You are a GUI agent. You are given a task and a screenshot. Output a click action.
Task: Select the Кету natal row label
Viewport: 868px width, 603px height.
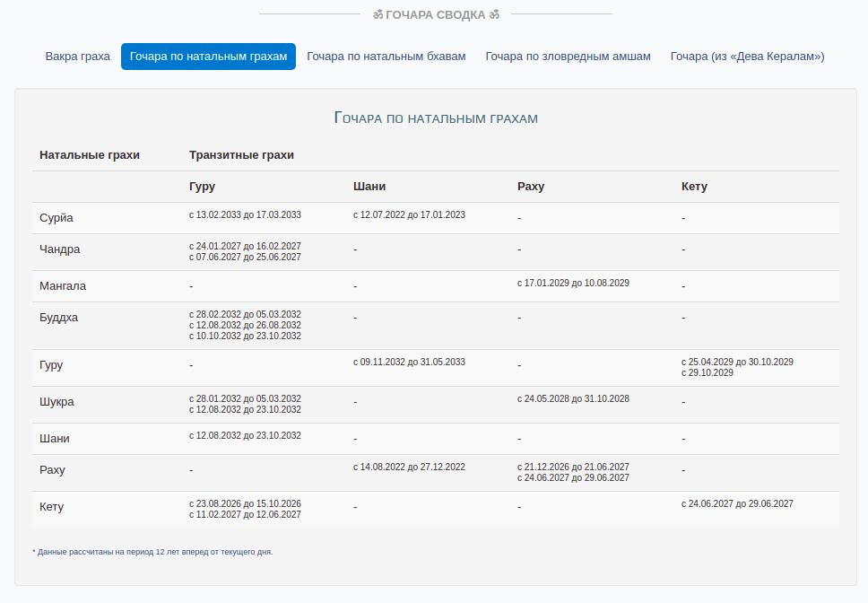(51, 507)
